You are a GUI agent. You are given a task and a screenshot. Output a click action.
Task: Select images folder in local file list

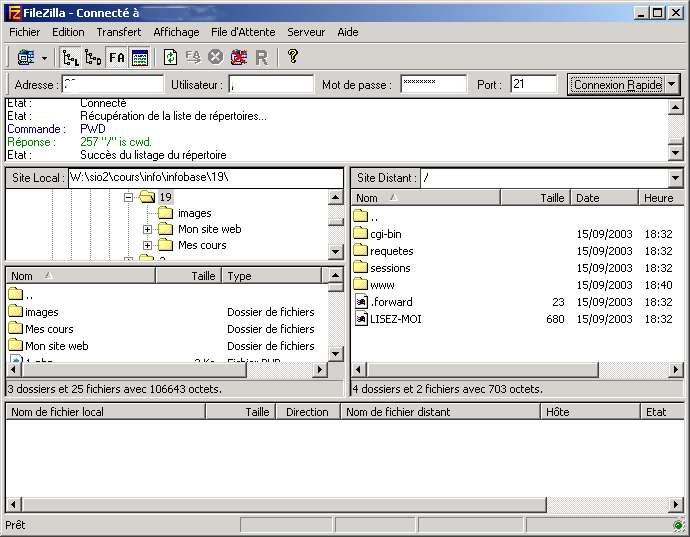[x=42, y=312]
